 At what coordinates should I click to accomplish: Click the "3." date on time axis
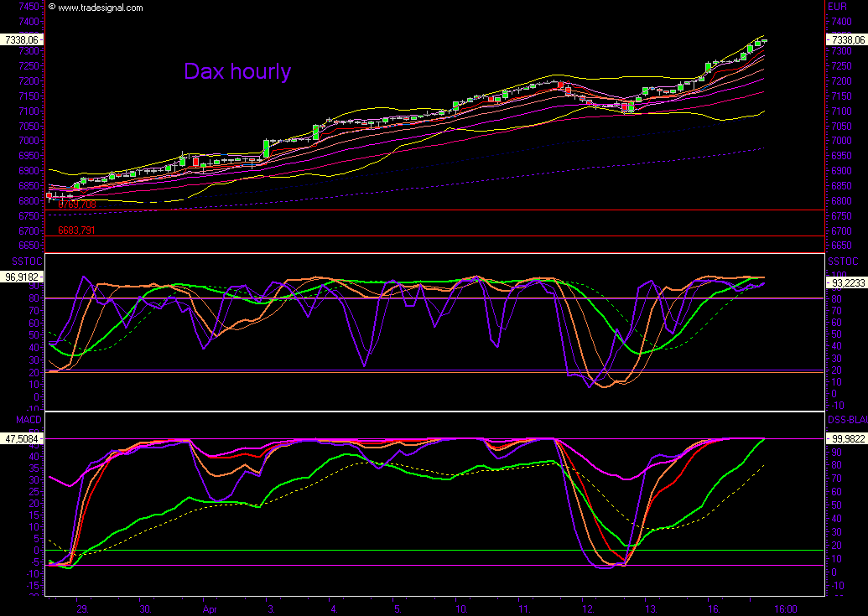[x=271, y=608]
